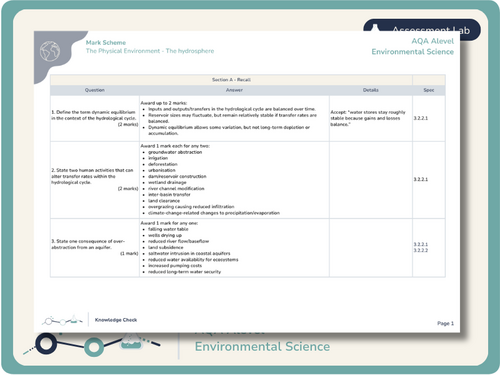Click the 'falling water table' bullet

tap(168, 229)
